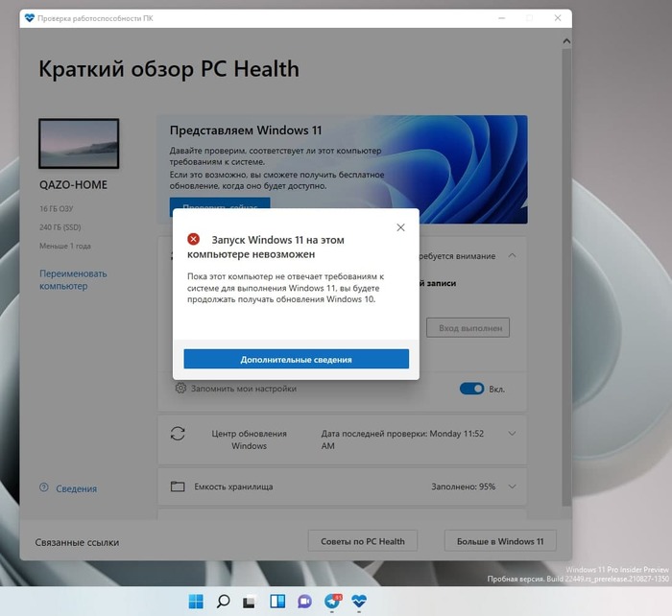672x616 pixels.
Task: Close the Проверка работоспособности ПК window
Action: [558, 18]
